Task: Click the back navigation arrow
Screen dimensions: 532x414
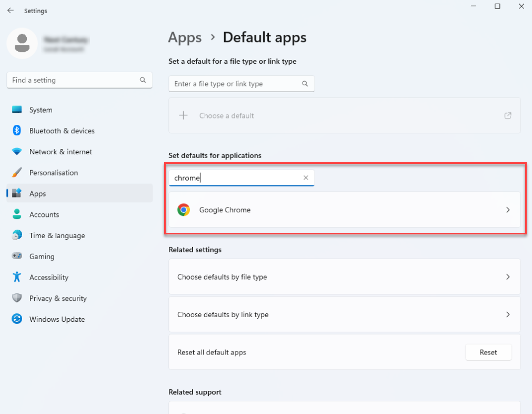Action: (10, 10)
